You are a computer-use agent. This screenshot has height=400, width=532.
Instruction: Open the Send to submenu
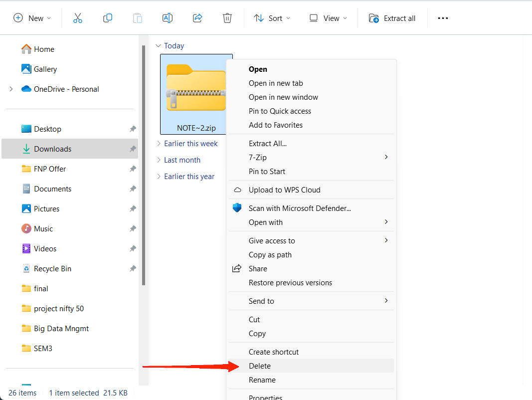pyautogui.click(x=311, y=301)
